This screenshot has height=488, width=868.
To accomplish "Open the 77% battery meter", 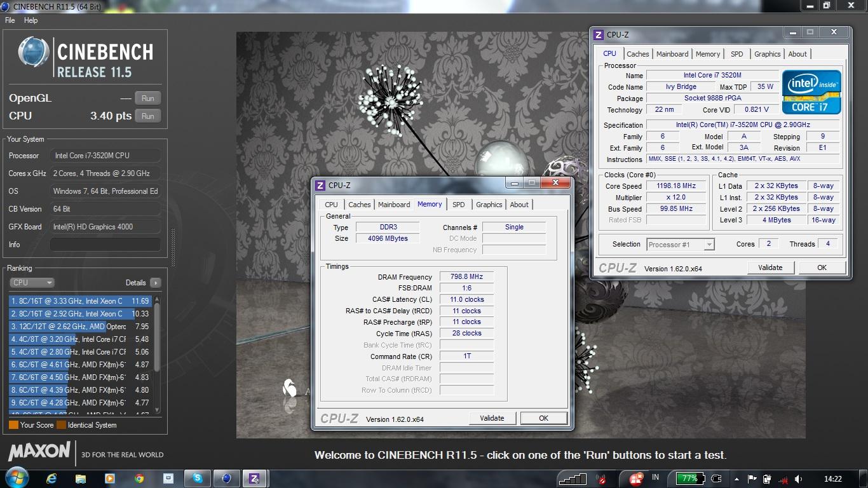I will [x=690, y=478].
